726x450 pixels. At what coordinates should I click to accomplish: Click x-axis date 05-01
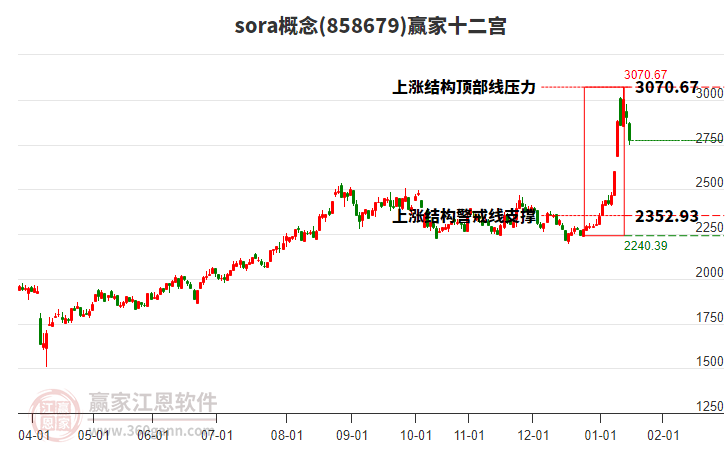point(94,436)
